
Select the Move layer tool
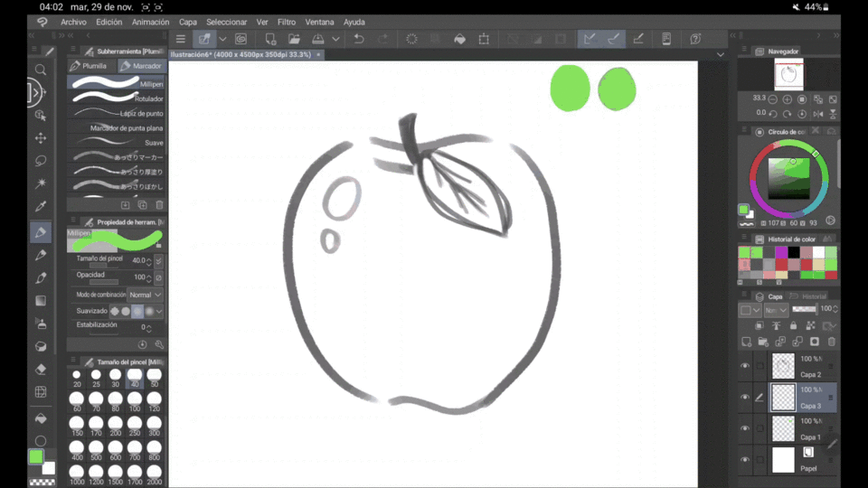(41, 137)
